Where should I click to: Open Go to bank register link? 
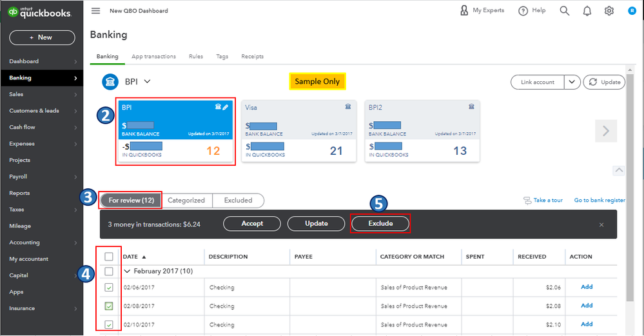[600, 200]
